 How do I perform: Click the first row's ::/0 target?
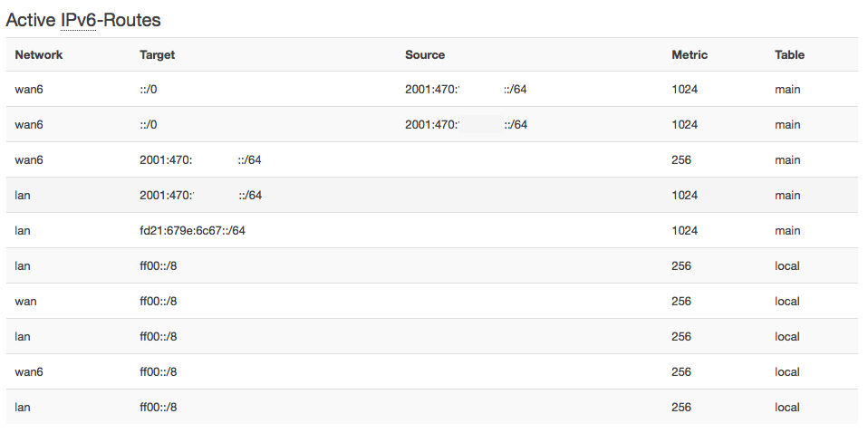pos(149,90)
